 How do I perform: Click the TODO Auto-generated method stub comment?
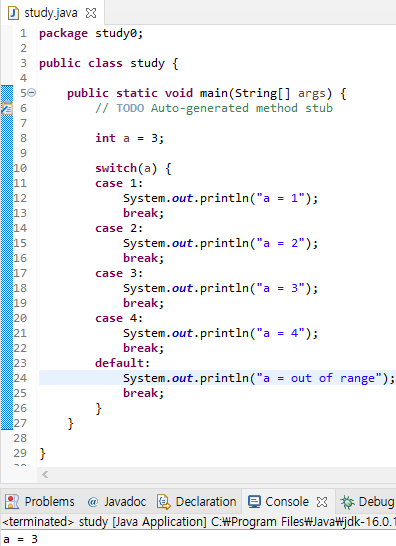pyautogui.click(x=214, y=108)
